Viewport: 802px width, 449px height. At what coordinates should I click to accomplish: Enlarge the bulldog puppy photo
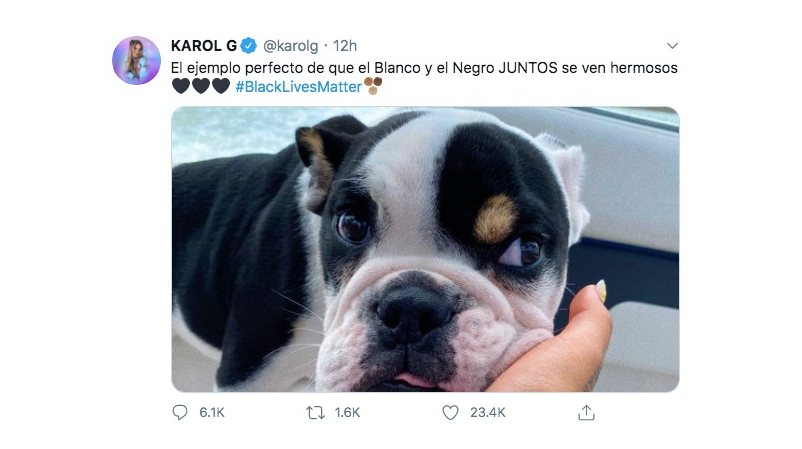click(425, 249)
